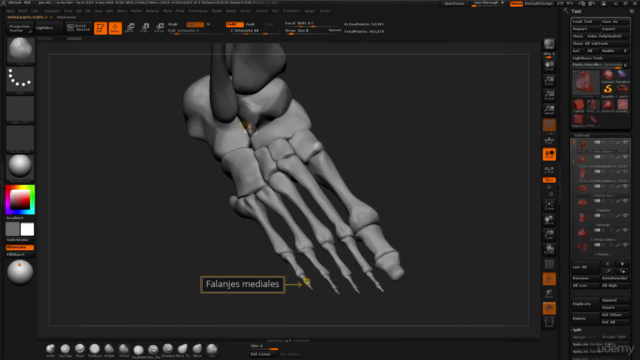Screen dimensions: 640x360
Task: Collapse the SubTool section header
Action: [x=582, y=135]
